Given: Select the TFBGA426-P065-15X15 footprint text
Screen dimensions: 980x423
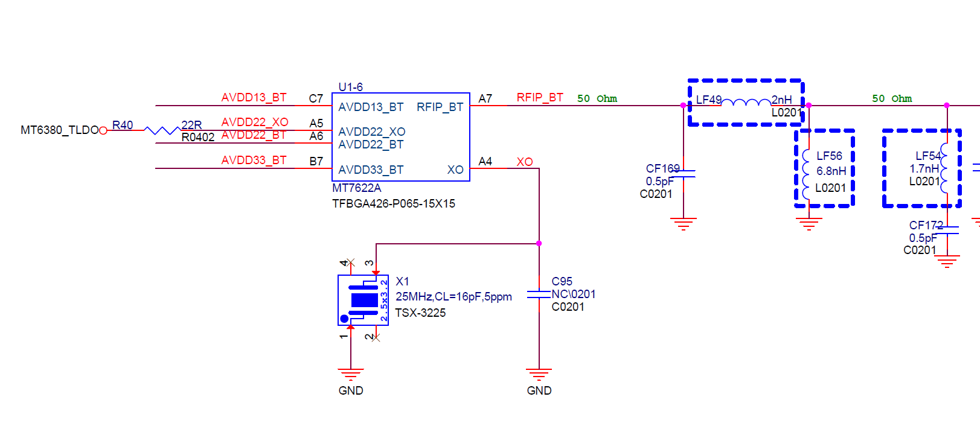Looking at the screenshot, I should [x=394, y=203].
